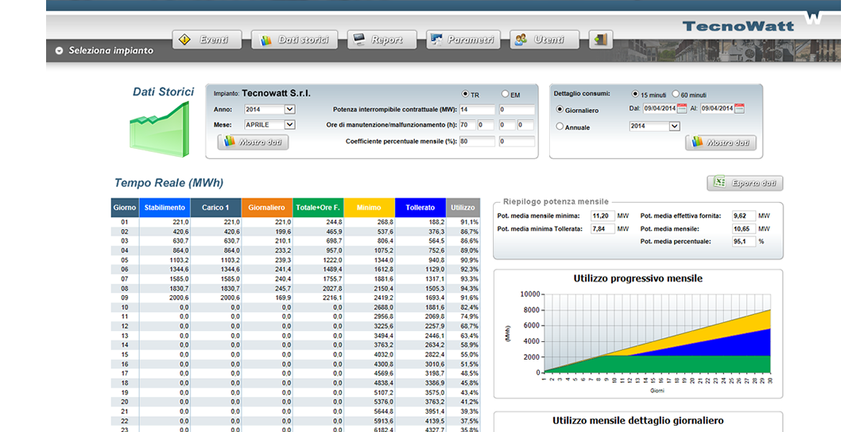Select the 60 minuti radio option

pos(676,94)
